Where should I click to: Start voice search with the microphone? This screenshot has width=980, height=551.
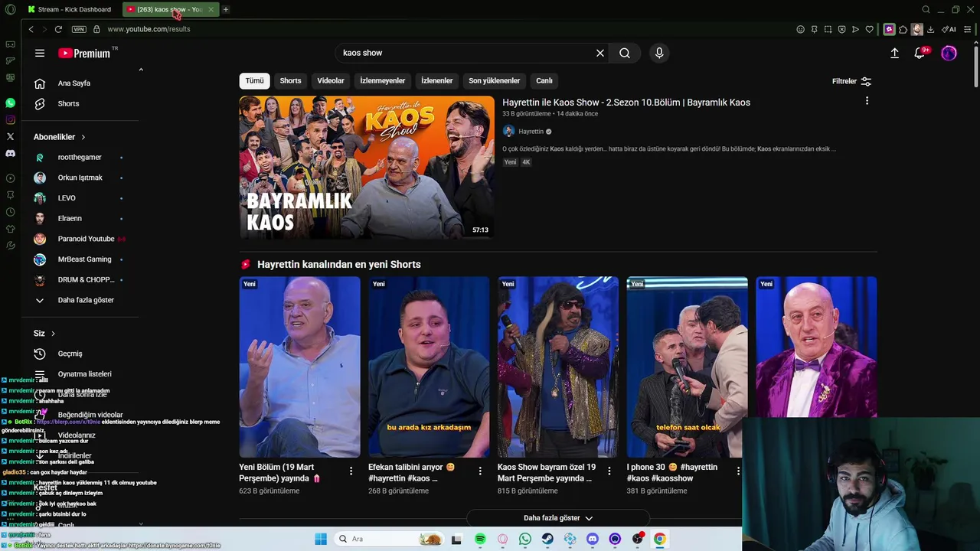click(x=659, y=53)
